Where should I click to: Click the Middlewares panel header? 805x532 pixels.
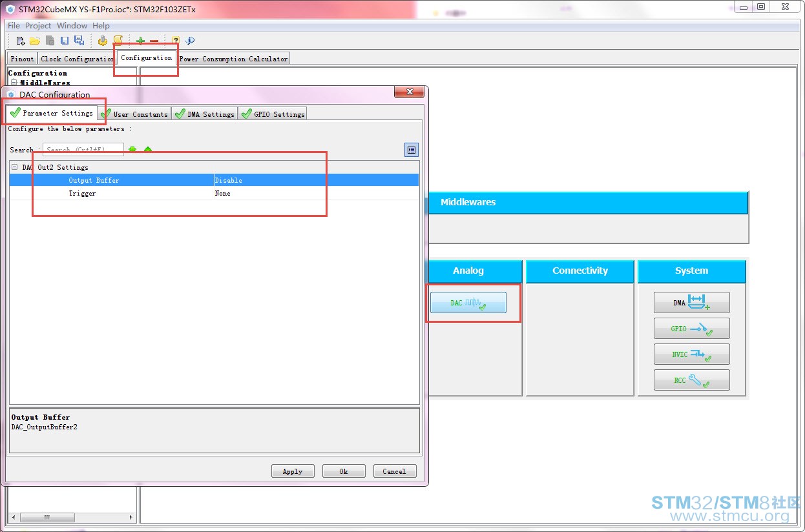point(588,202)
